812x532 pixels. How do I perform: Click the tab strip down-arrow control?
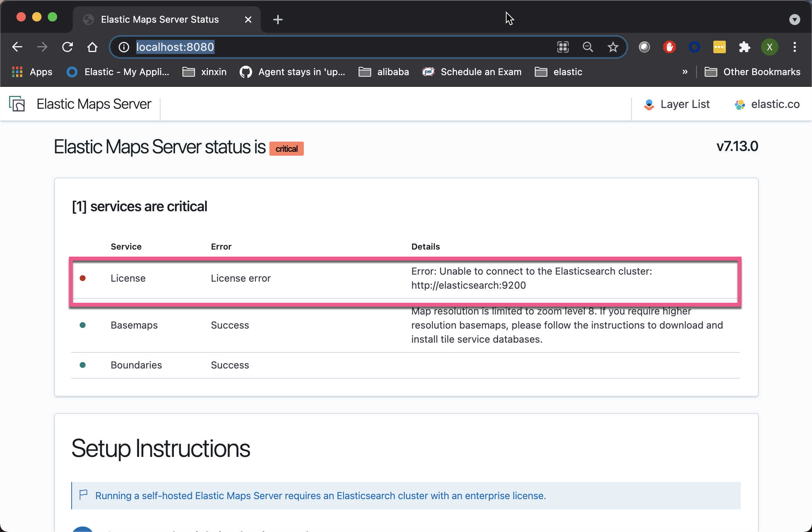point(794,19)
